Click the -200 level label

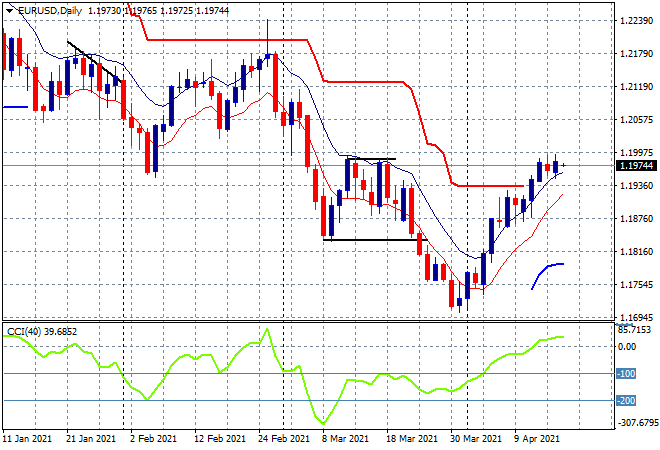(x=626, y=400)
